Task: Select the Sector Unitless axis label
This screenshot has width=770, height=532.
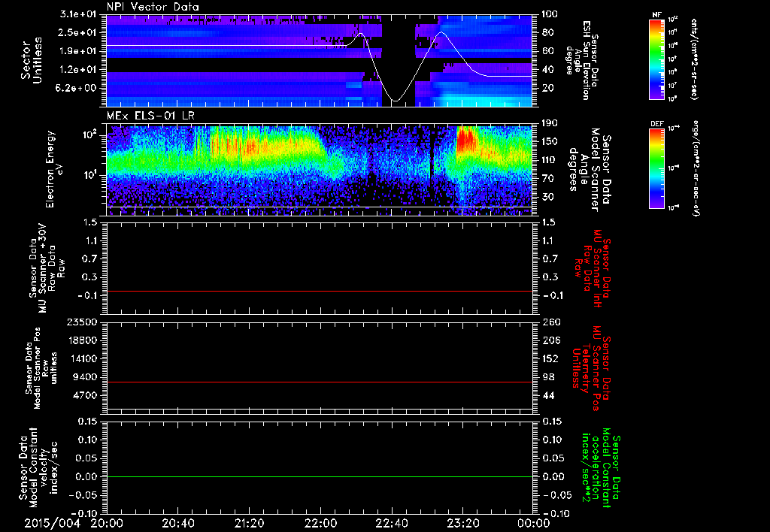Action: [30, 62]
